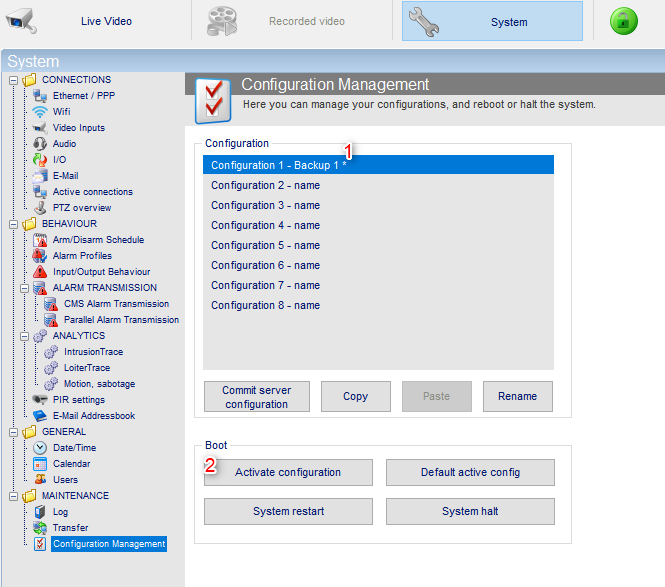Click the Active connections icon
Image resolution: width=665 pixels, height=587 pixels.
40,192
